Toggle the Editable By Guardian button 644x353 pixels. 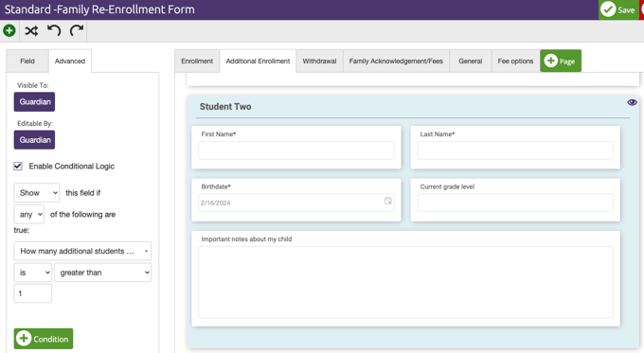34,140
